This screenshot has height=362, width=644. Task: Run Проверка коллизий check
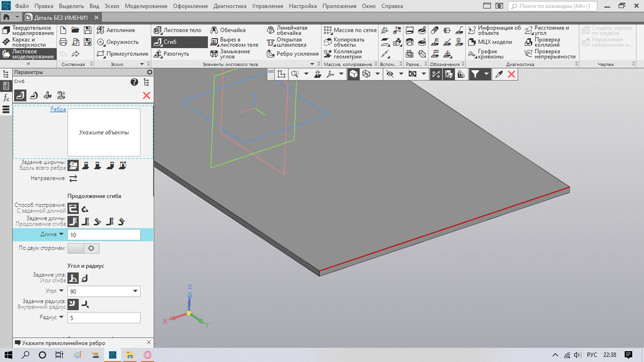(543, 42)
